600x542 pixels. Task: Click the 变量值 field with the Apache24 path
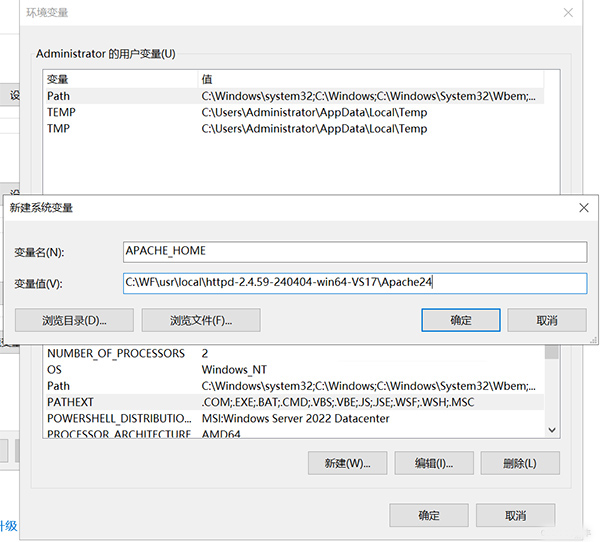[x=354, y=283]
